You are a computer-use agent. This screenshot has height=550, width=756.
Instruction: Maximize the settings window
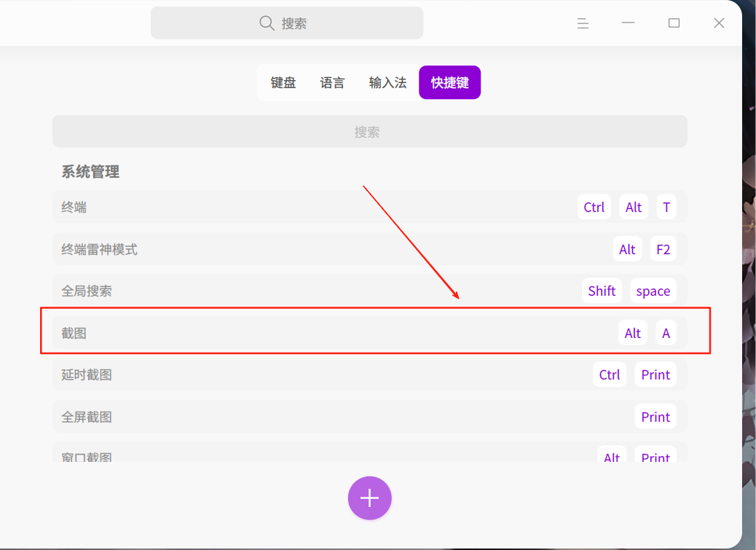[x=674, y=23]
